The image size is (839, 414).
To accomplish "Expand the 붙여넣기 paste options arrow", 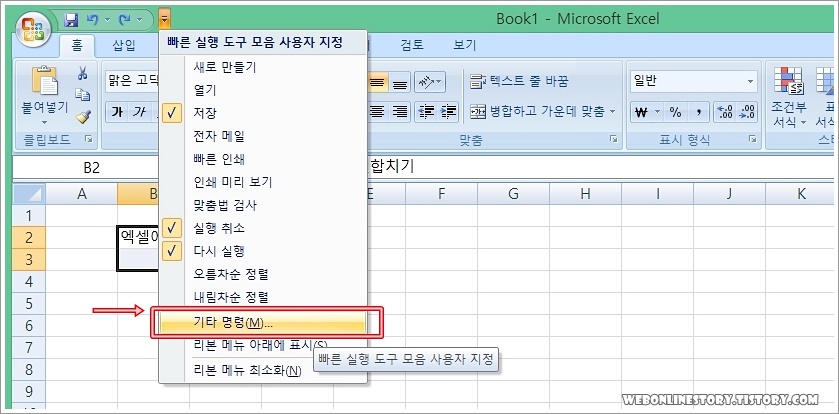I will point(45,121).
